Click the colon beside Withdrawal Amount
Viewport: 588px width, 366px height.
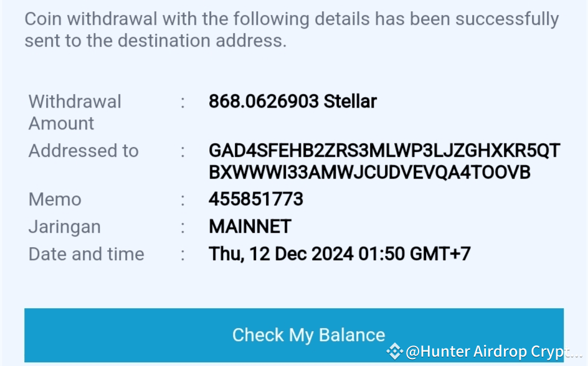tap(183, 101)
